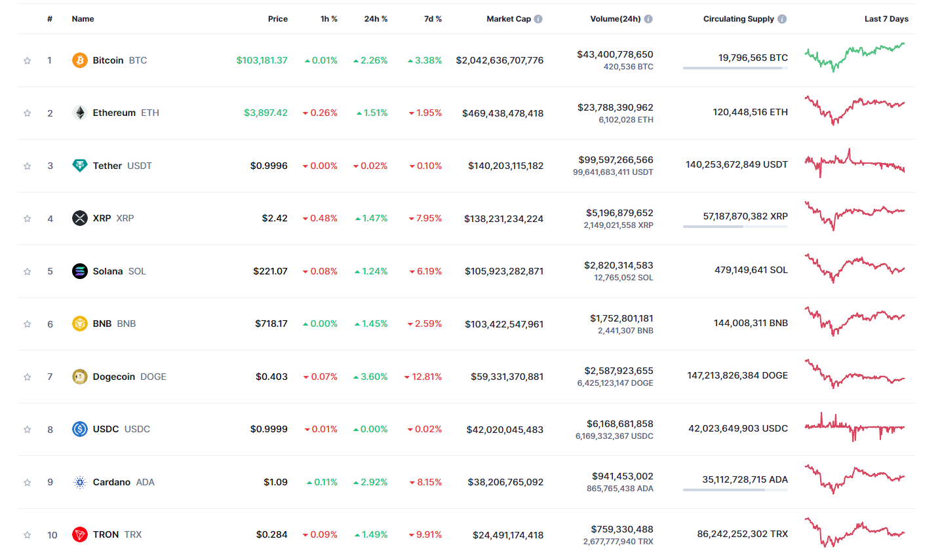Sort by 7d % column header
The width and height of the screenshot is (940, 560).
433,19
